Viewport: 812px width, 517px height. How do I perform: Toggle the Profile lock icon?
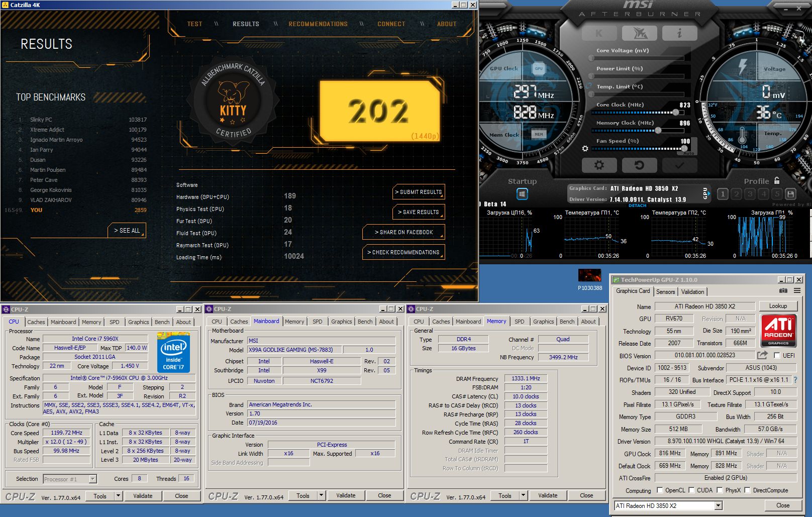(x=777, y=180)
